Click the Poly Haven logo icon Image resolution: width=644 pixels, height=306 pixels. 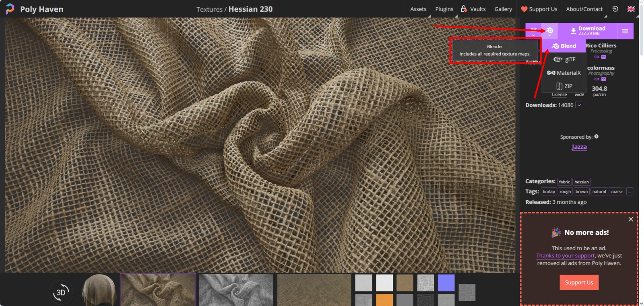(10, 9)
